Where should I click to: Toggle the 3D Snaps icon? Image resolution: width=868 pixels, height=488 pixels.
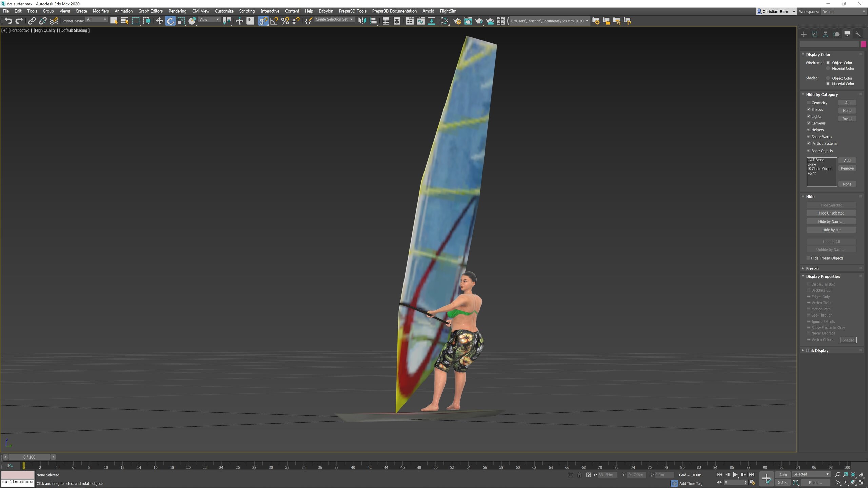tap(263, 21)
